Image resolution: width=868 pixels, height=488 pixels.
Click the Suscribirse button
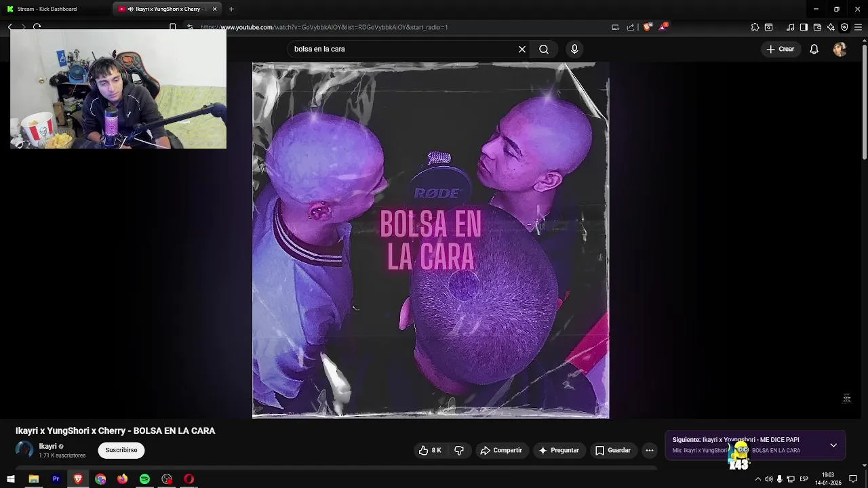(x=121, y=450)
